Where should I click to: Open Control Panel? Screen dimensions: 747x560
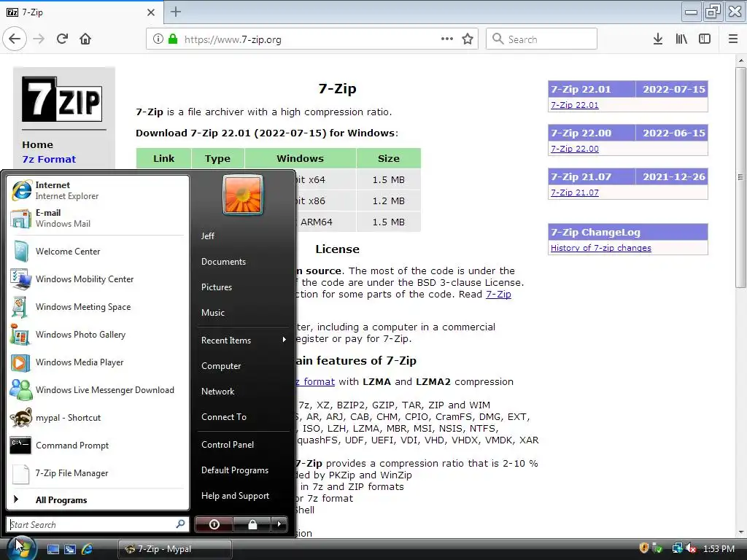coord(243,444)
